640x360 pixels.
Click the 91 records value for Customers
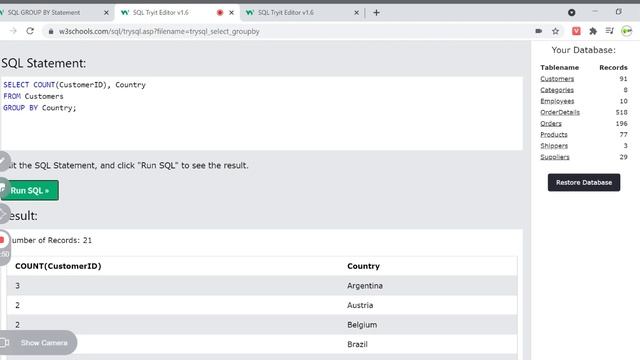tap(623, 79)
